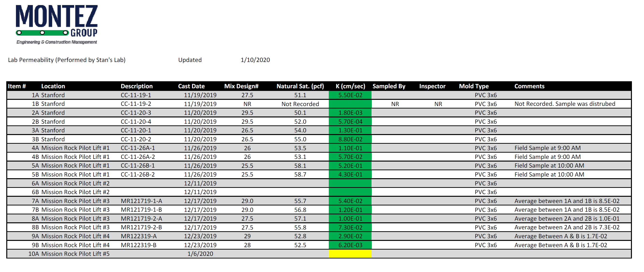Select description MR122319-B
Screen dimensions: 644x272
pyautogui.click(x=139, y=245)
